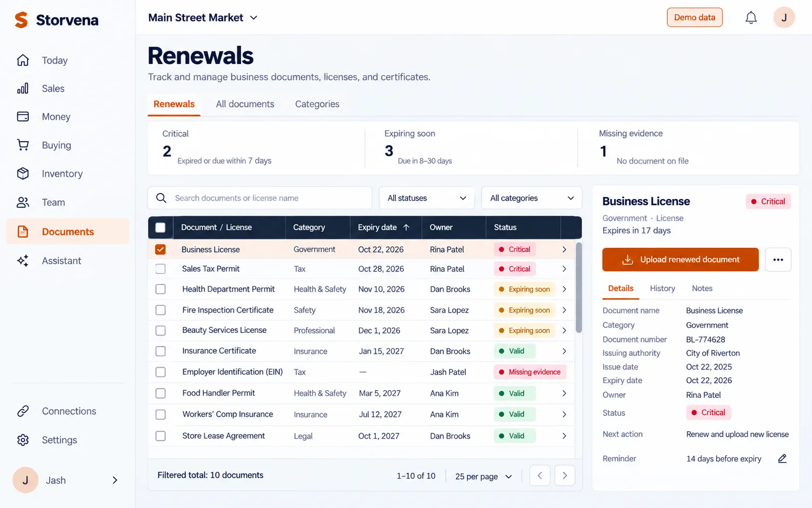Open notifications bell

(x=751, y=18)
